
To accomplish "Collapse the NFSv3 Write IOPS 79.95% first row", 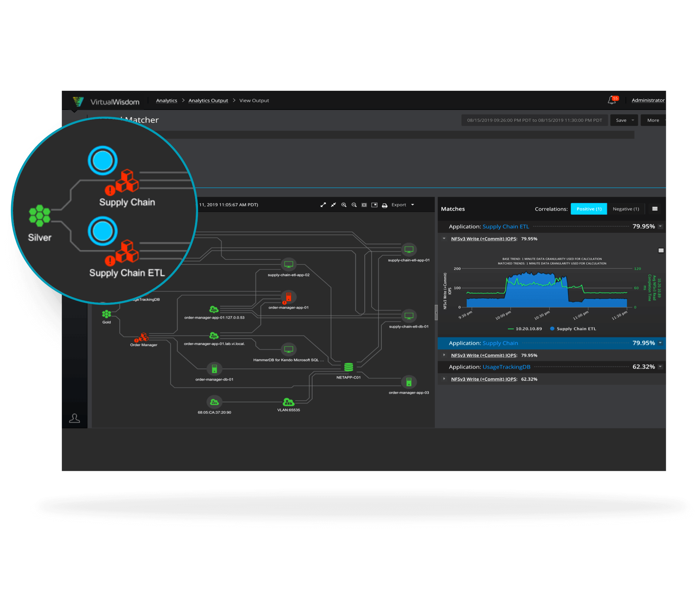I will pyautogui.click(x=444, y=239).
